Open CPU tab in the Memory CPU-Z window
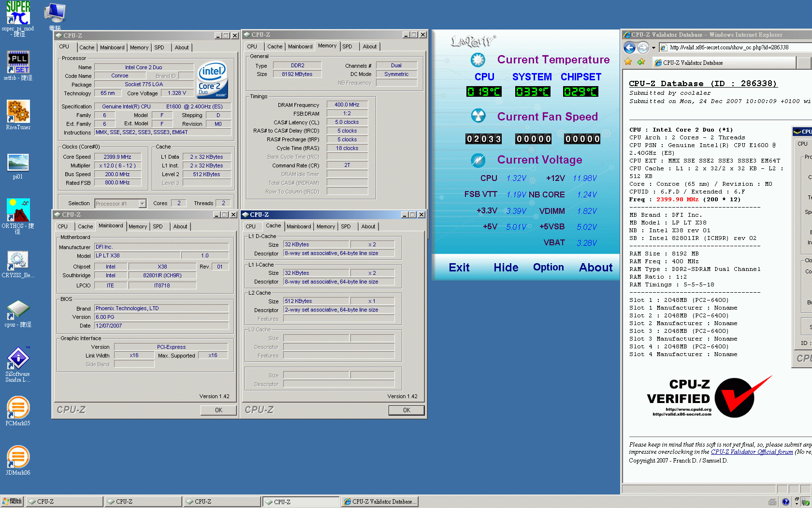 tap(252, 46)
